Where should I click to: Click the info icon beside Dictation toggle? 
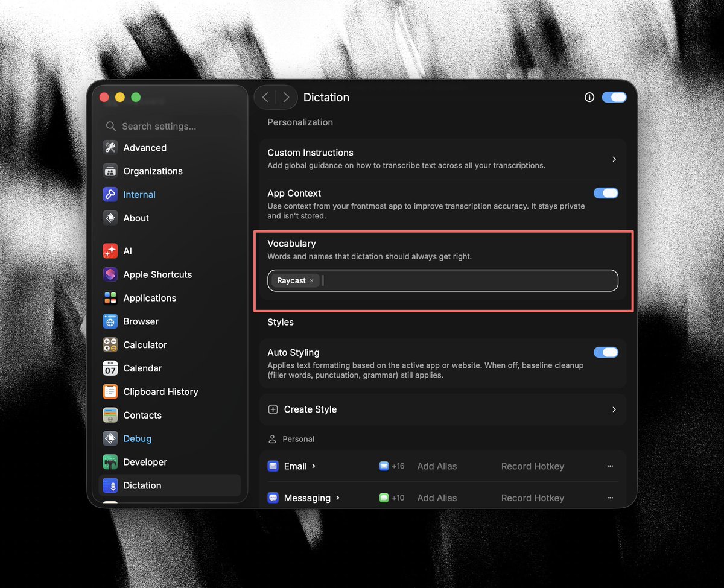pos(589,97)
